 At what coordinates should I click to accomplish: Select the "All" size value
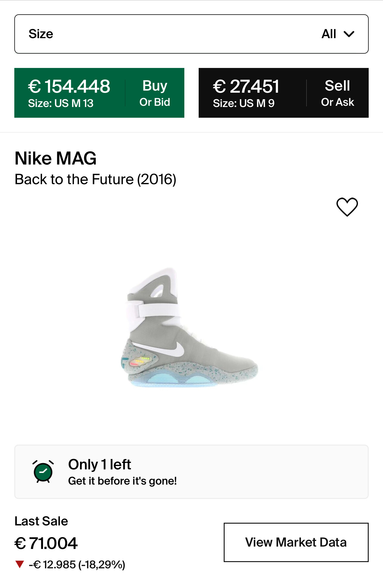pyautogui.click(x=329, y=34)
